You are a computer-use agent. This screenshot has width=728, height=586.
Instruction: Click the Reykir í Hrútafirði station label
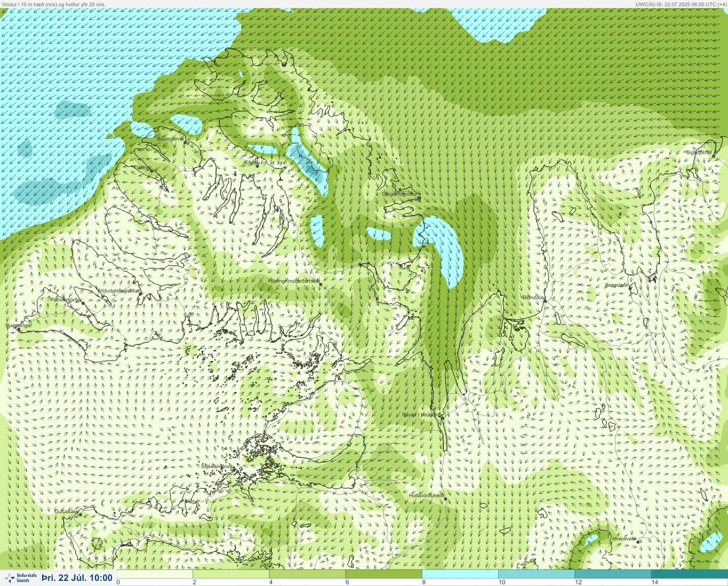(422, 415)
